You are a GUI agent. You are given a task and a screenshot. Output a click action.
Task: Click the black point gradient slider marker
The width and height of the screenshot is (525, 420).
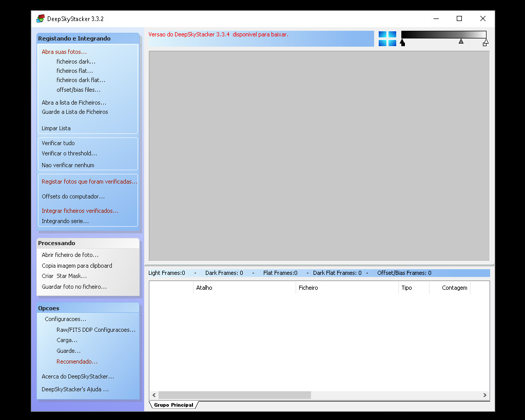tap(402, 43)
